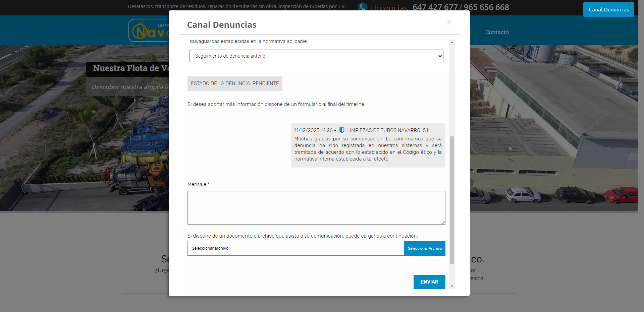The image size is (644, 312).
Task: Click the Canal Denuncias button in header
Action: (x=608, y=9)
